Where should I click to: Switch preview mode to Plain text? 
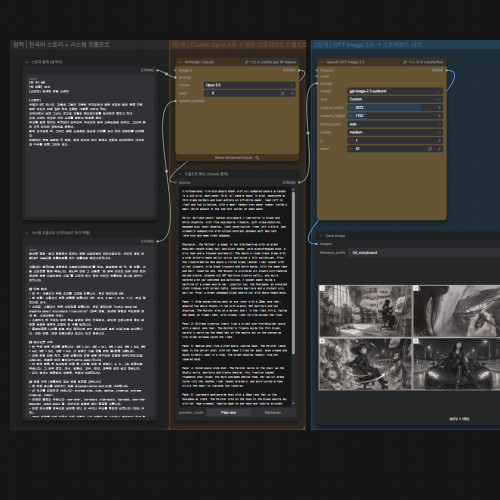tap(228, 413)
